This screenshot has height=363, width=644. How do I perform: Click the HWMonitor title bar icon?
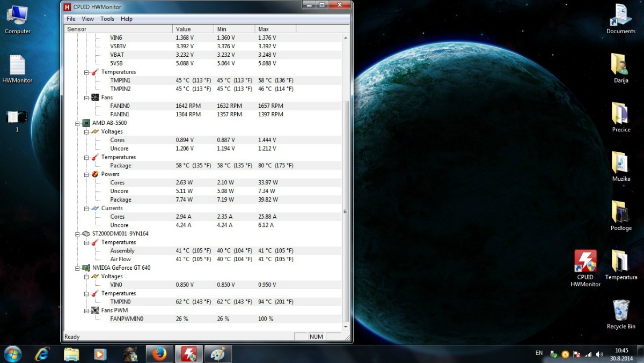pos(67,7)
